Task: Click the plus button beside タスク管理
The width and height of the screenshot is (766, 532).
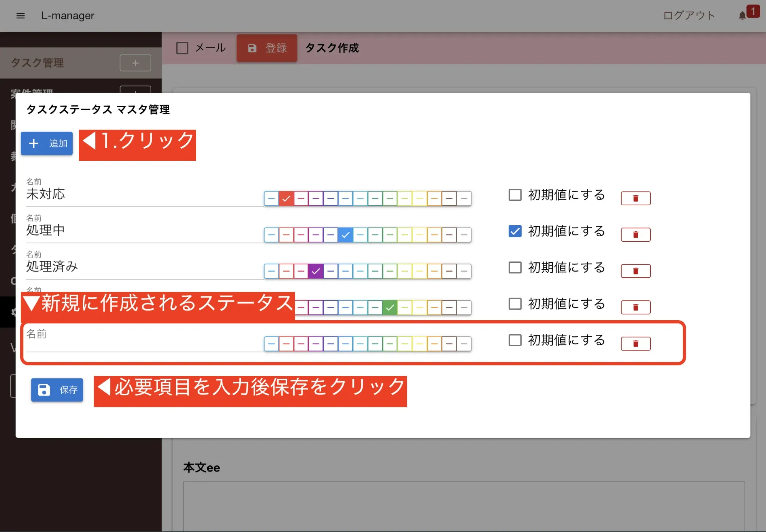Action: coord(135,63)
